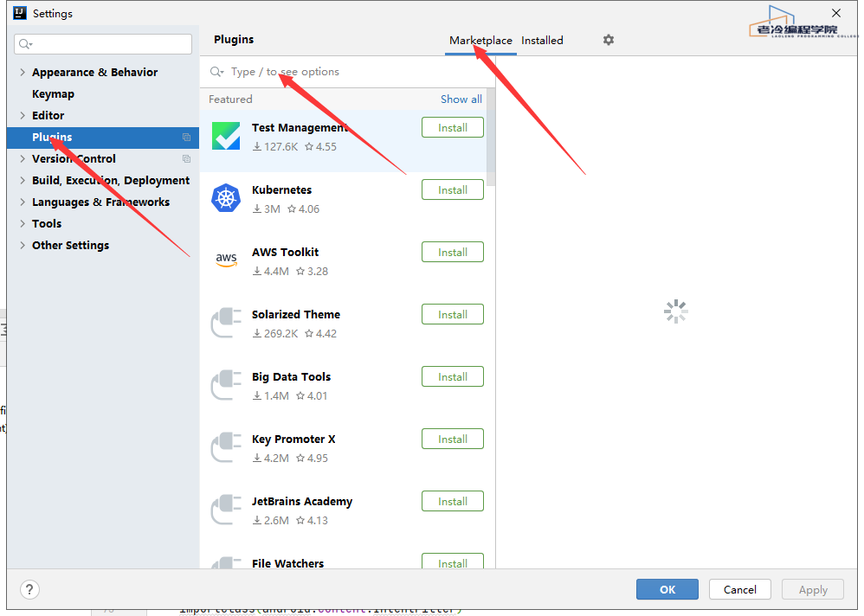Viewport: 864px width, 616px height.
Task: Expand the Version Control node
Action: pyautogui.click(x=22, y=158)
